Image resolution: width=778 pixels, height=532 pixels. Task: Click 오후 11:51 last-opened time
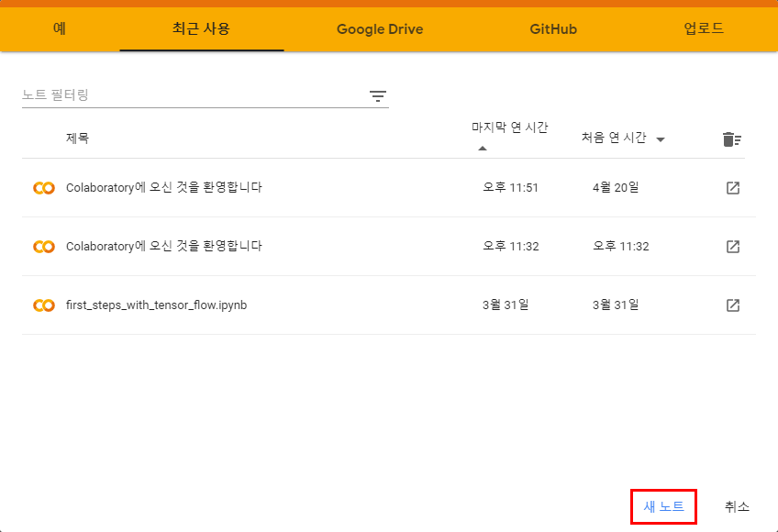510,188
